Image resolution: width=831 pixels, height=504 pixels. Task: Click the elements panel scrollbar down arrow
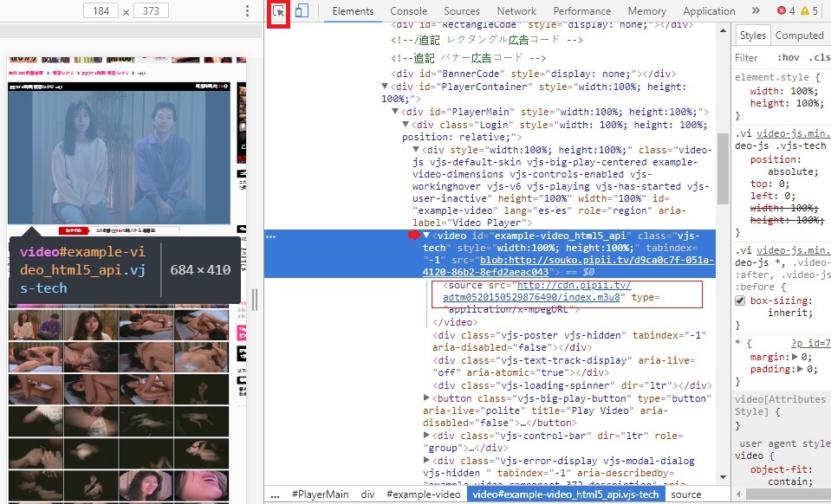click(723, 477)
